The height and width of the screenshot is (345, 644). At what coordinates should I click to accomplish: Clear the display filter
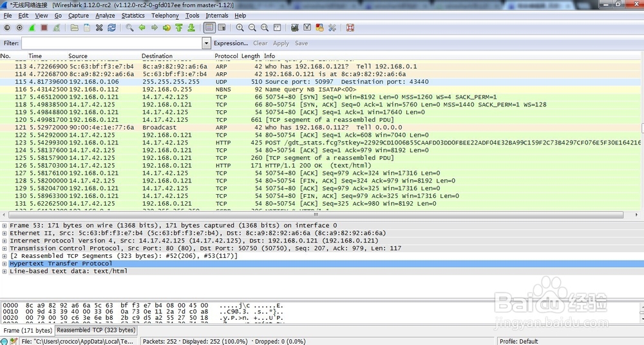tap(260, 43)
